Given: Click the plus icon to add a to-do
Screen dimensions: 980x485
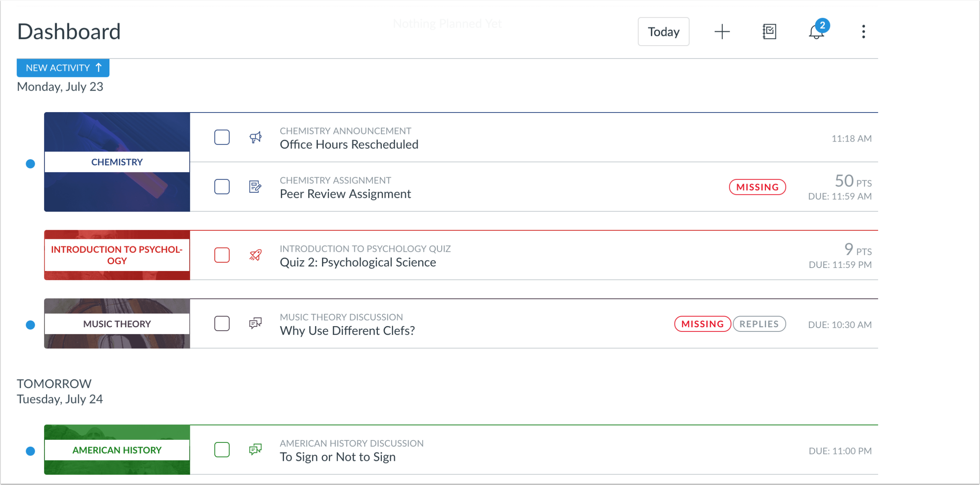Looking at the screenshot, I should pyautogui.click(x=722, y=31).
